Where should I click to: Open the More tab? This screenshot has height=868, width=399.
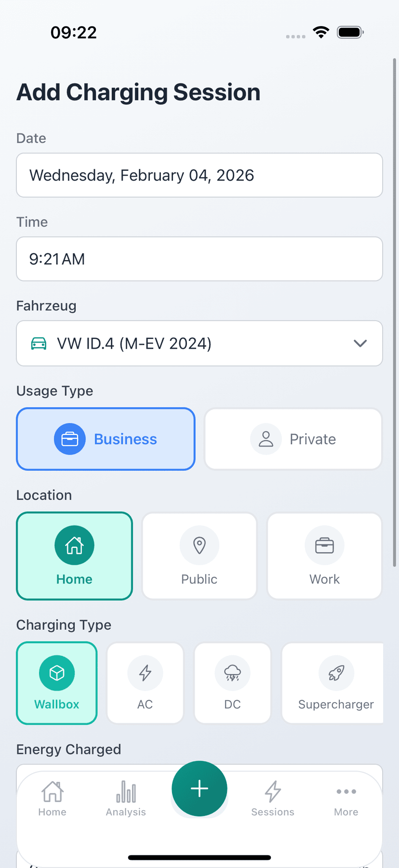(x=346, y=799)
